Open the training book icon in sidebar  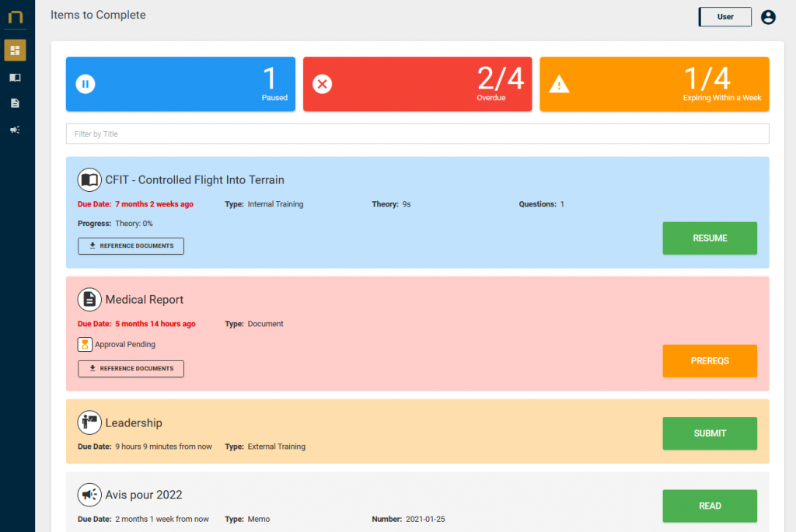pyautogui.click(x=16, y=78)
